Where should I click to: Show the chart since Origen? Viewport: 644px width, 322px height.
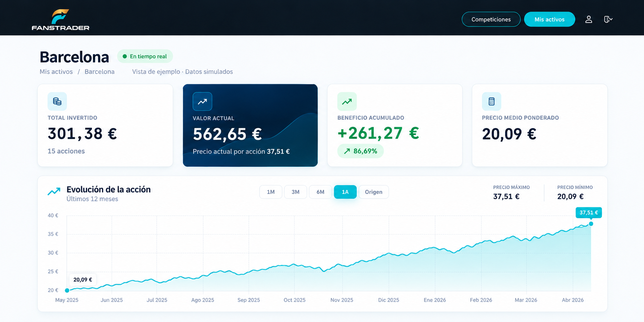[x=374, y=192]
